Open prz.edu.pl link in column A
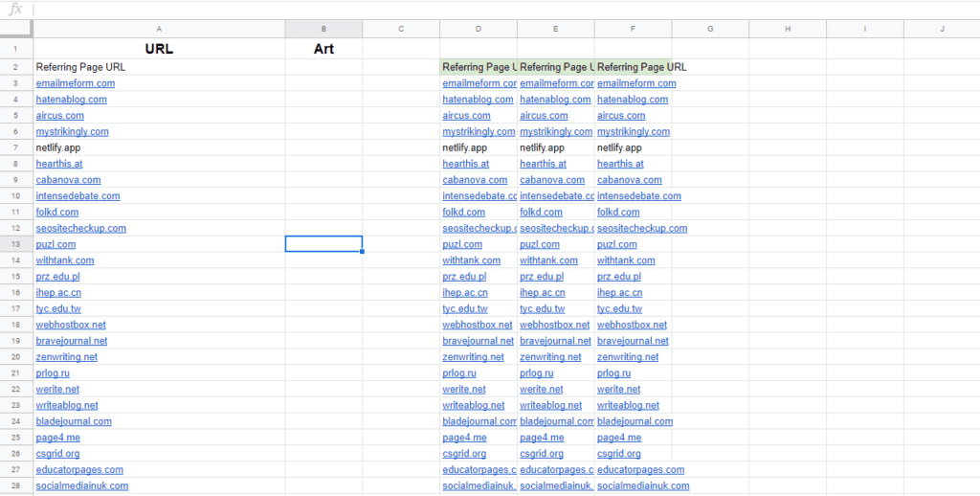The height and width of the screenshot is (496, 980). (58, 277)
